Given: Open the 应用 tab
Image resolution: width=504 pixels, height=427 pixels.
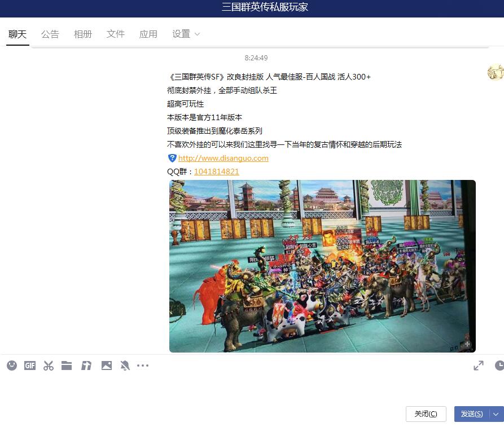Looking at the screenshot, I should point(148,34).
